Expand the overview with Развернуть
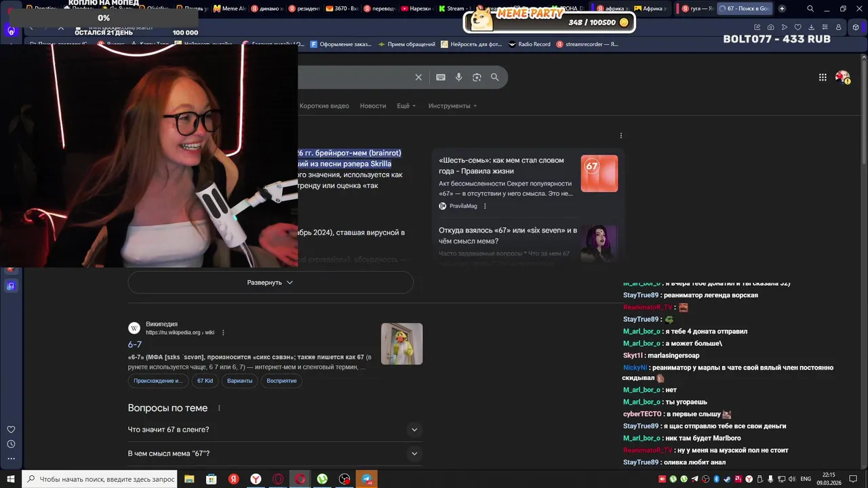The height and width of the screenshot is (488, 868). (271, 283)
